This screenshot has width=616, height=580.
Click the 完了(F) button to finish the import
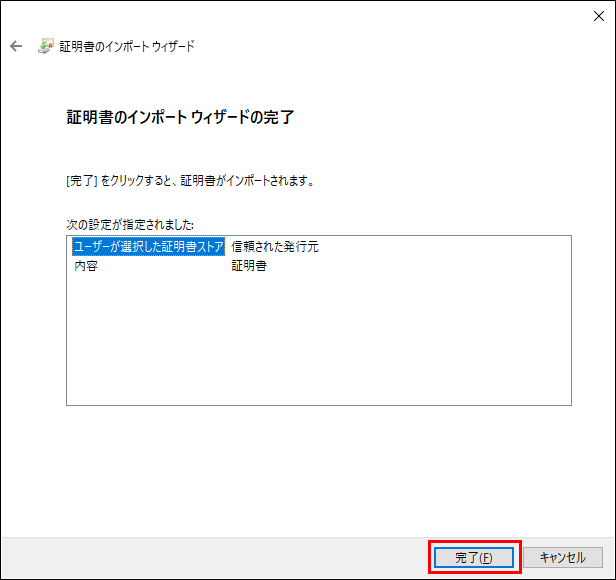474,557
